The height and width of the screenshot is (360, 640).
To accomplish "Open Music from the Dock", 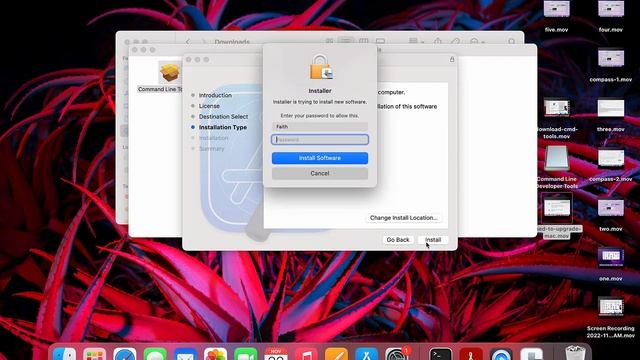I will (x=306, y=354).
